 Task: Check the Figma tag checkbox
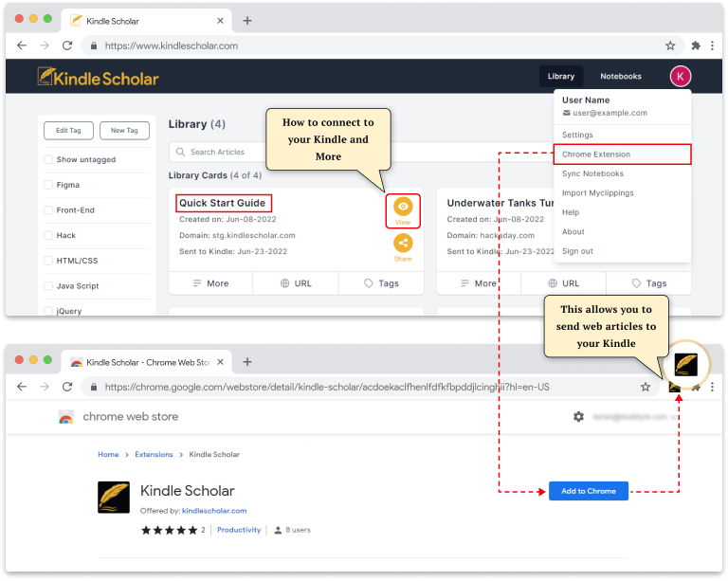[x=48, y=185]
